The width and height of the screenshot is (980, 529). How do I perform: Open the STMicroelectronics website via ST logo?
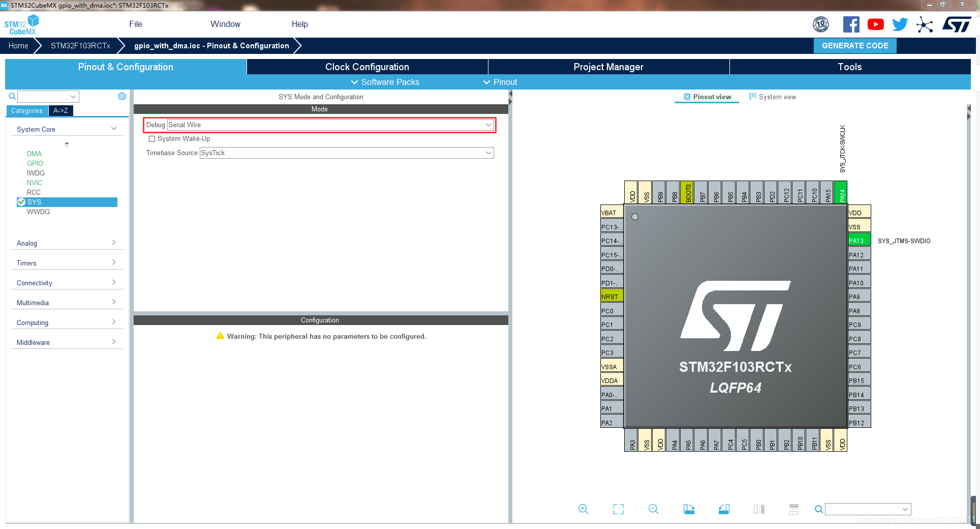956,24
